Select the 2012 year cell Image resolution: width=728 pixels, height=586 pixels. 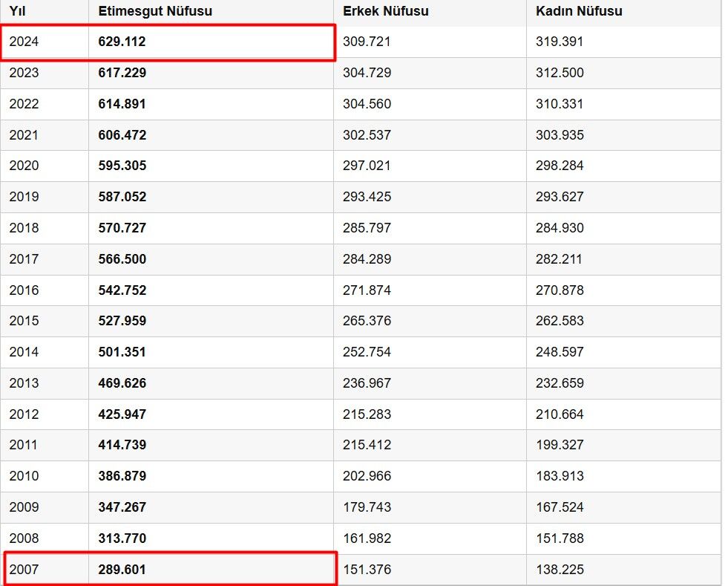(24, 414)
